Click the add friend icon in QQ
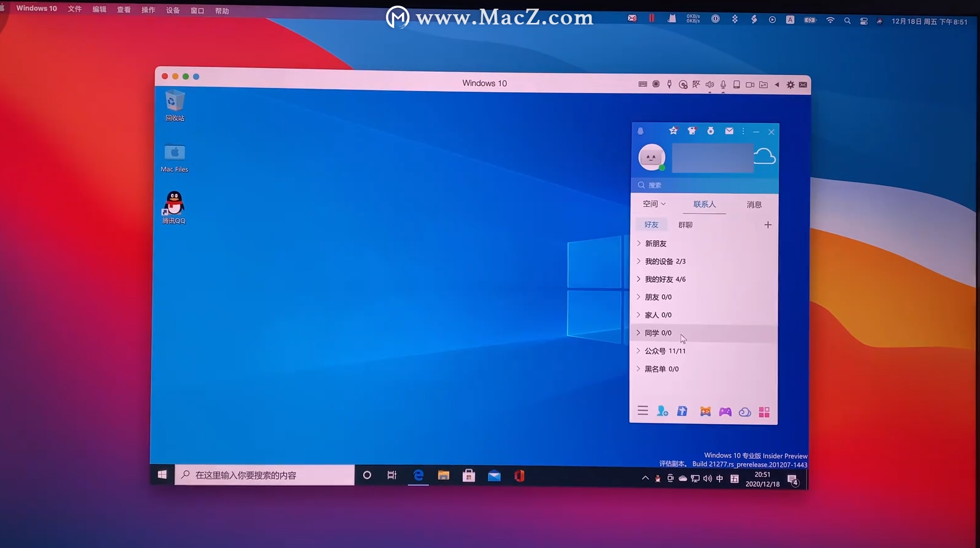The width and height of the screenshot is (980, 548). (662, 411)
